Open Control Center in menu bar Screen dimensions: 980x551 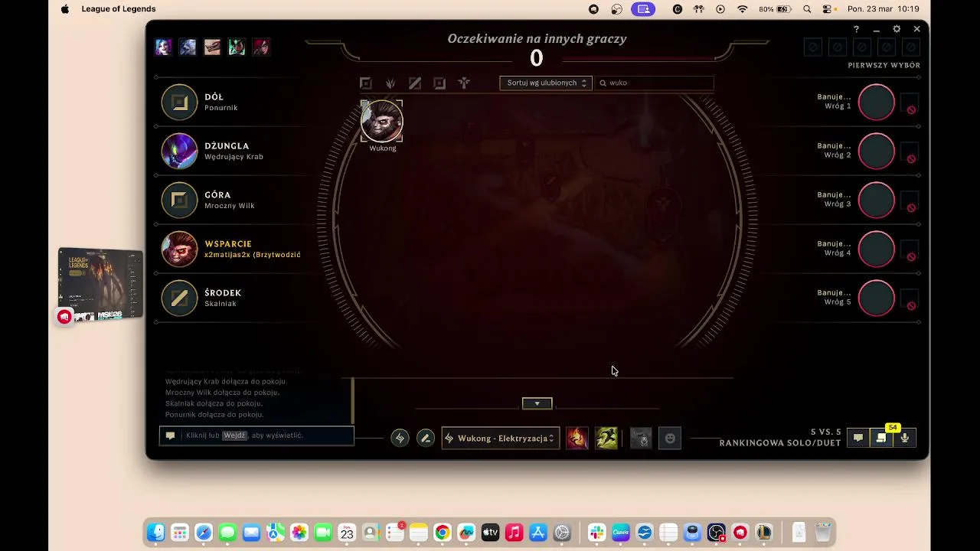827,9
